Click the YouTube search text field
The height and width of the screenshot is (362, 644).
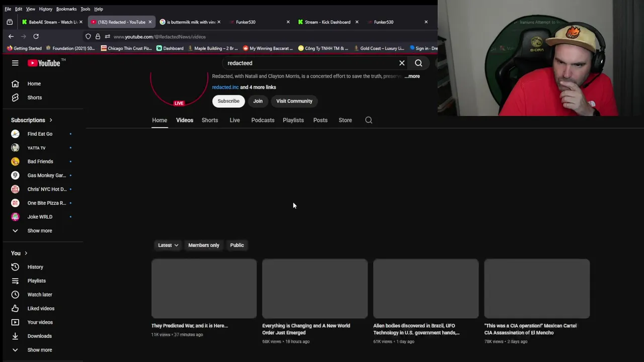tap(309, 63)
